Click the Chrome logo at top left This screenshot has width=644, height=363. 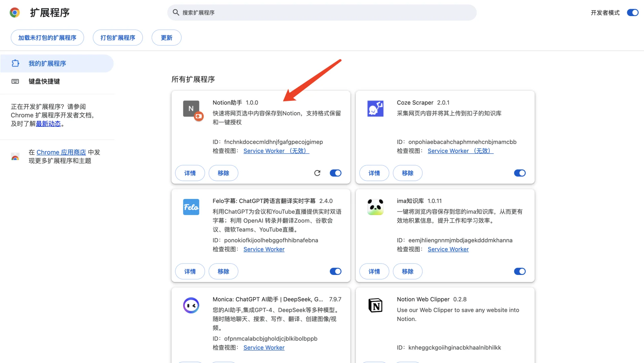coord(15,12)
